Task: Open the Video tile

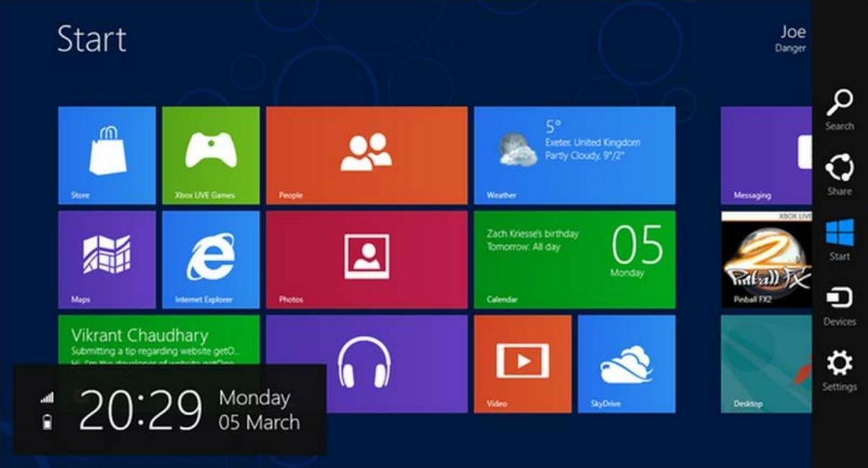Action: tap(523, 363)
